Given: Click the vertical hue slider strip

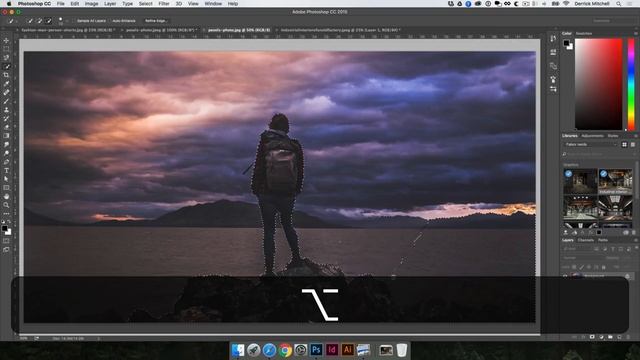Looking at the screenshot, I should coord(631,84).
